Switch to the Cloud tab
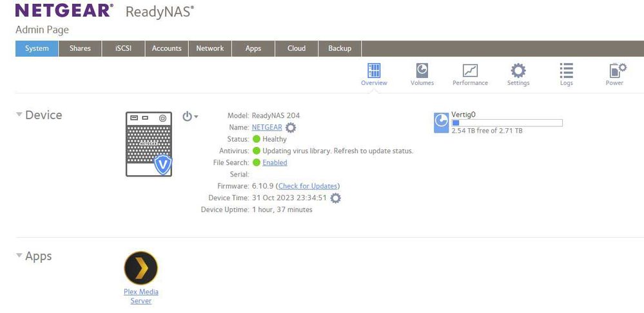The height and width of the screenshot is (313, 644). 297,48
